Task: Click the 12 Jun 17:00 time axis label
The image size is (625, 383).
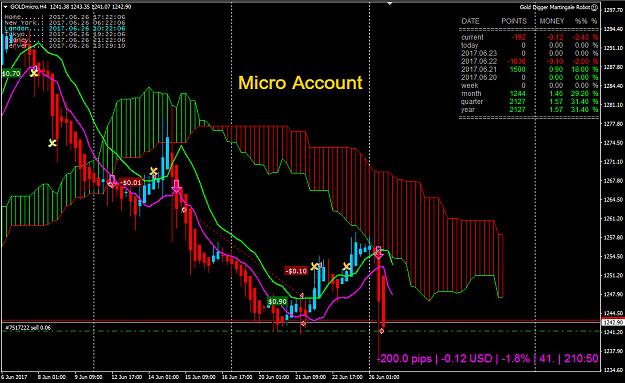Action: tap(126, 377)
